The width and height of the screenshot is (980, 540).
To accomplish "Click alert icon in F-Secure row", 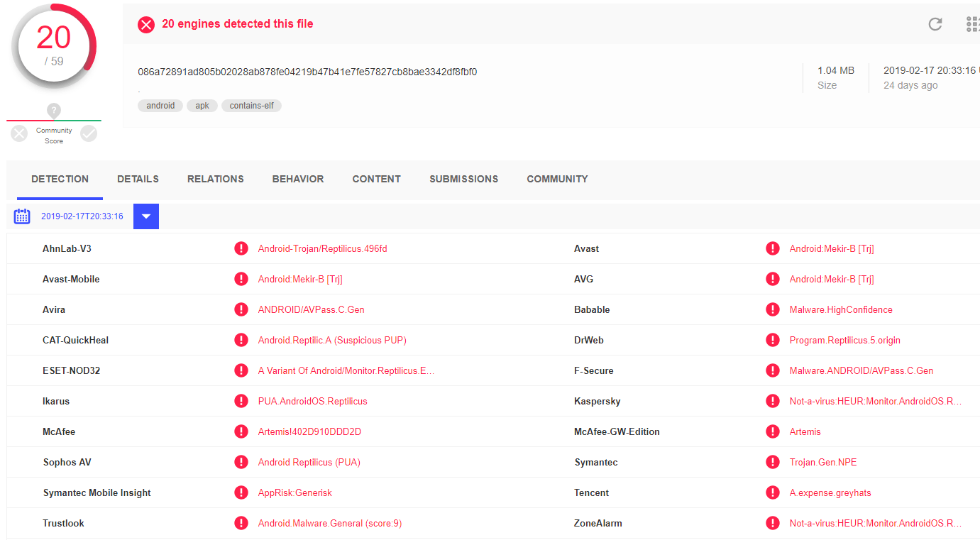I will pos(773,370).
